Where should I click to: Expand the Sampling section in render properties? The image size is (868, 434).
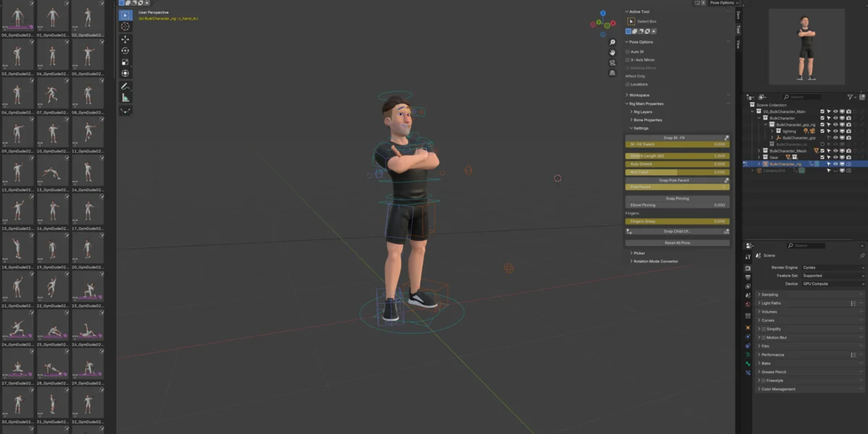point(767,294)
